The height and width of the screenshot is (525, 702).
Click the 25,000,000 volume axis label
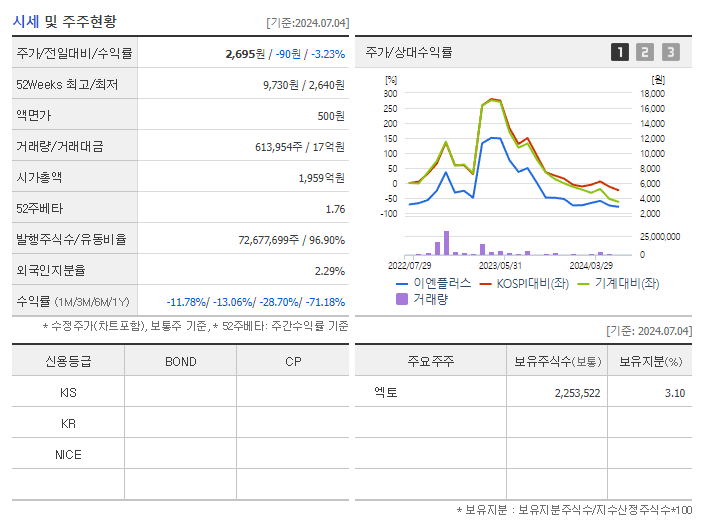click(x=660, y=236)
